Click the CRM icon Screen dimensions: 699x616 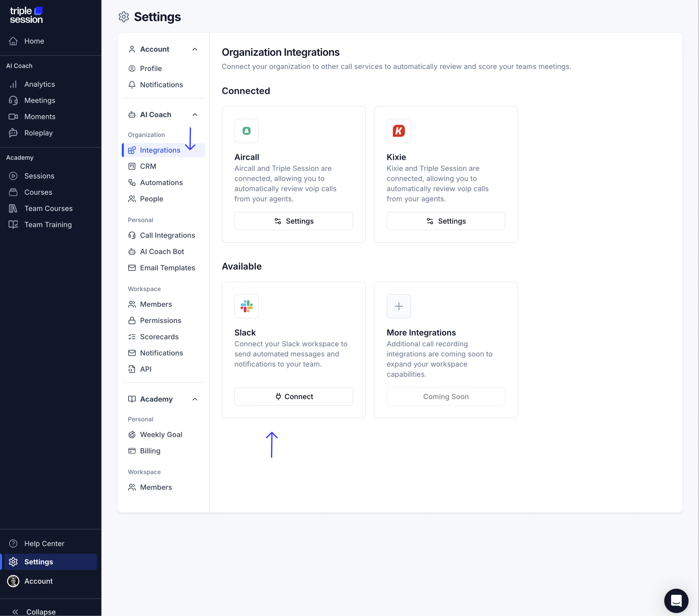pyautogui.click(x=132, y=166)
